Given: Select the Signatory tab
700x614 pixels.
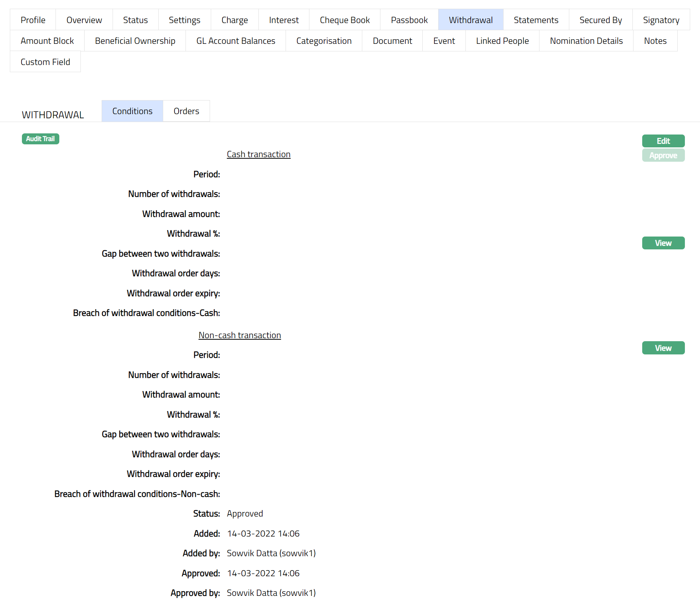Looking at the screenshot, I should (x=661, y=20).
